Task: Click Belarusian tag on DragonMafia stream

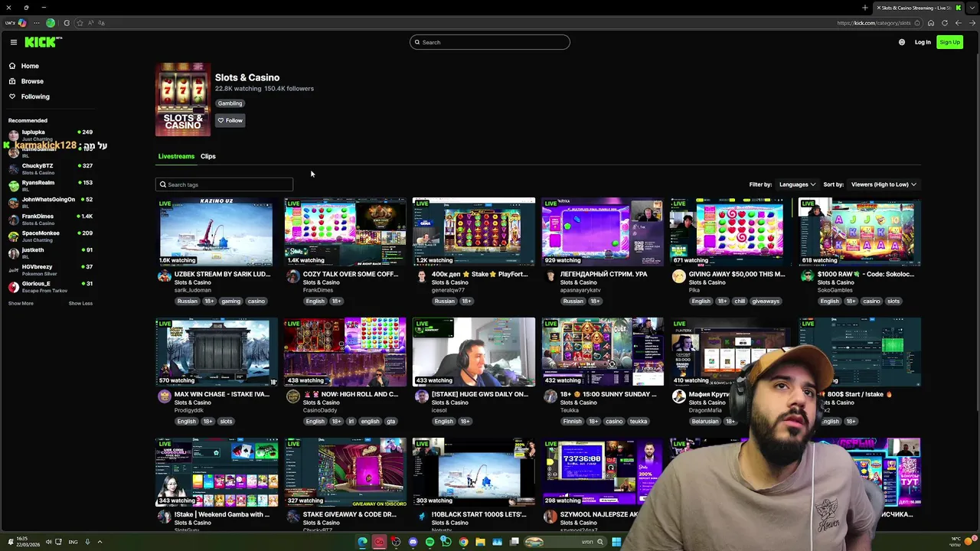Action: click(705, 422)
